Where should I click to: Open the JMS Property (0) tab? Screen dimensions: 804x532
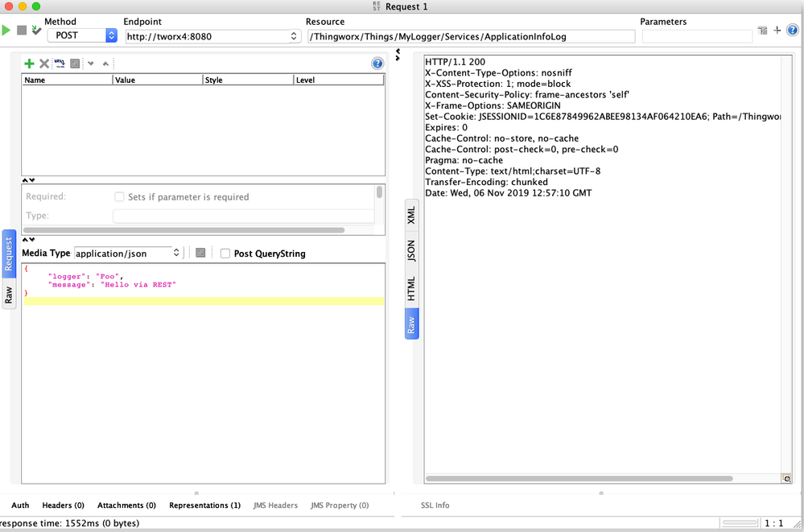340,505
